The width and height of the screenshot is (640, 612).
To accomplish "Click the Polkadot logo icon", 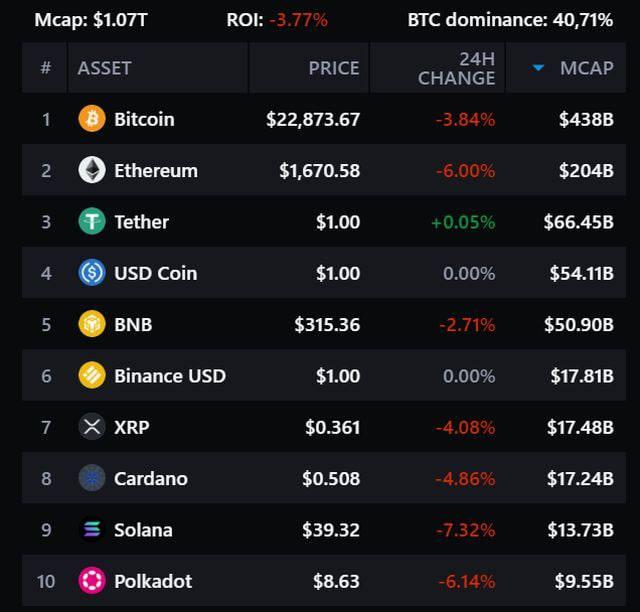I will pos(92,581).
